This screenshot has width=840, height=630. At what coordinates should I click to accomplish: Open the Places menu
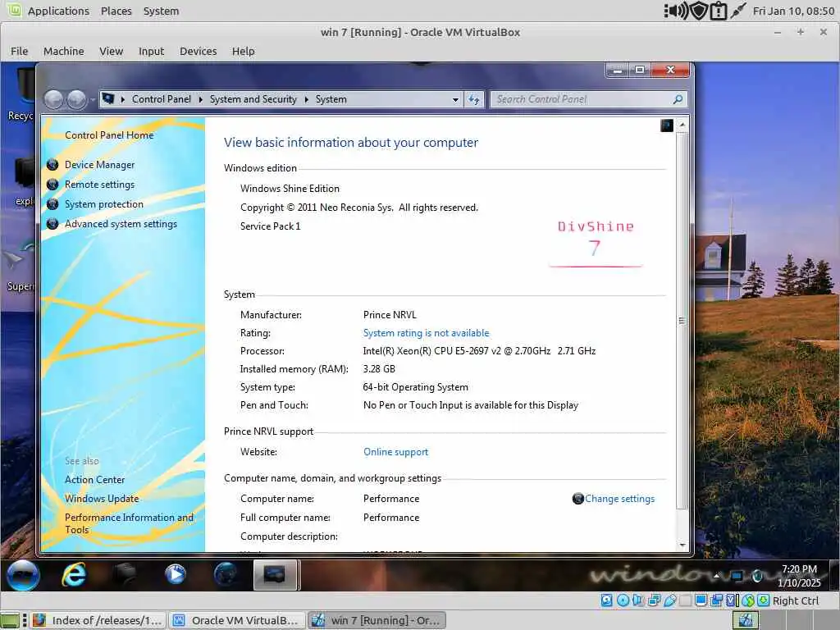(x=116, y=11)
